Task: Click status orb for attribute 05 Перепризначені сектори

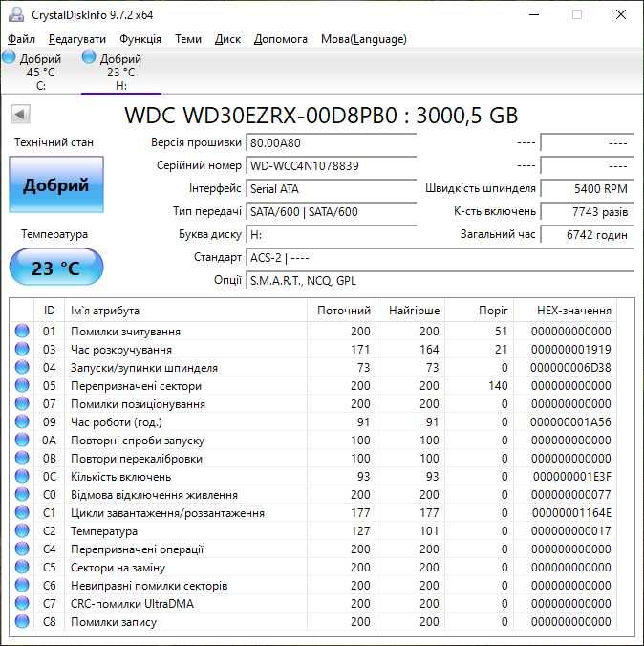Action: [x=22, y=385]
